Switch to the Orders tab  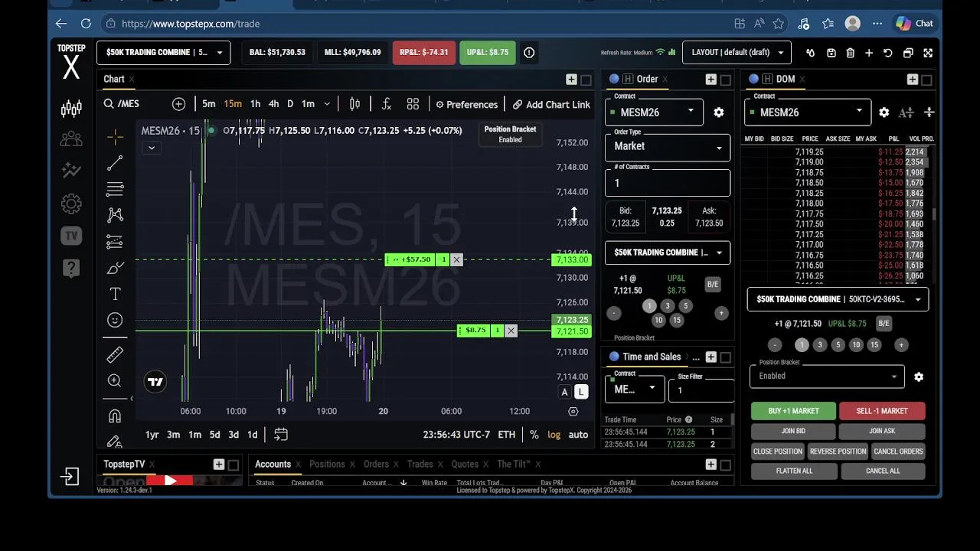376,464
